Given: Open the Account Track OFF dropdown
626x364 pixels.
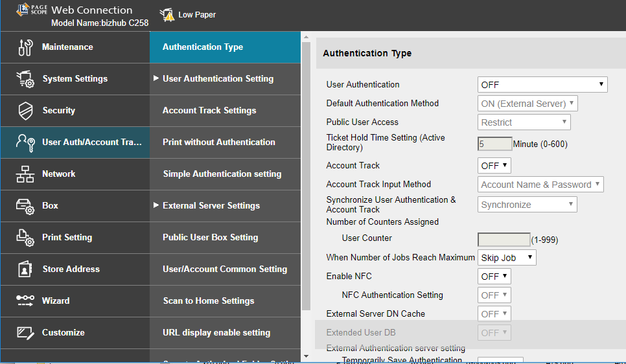Looking at the screenshot, I should [494, 166].
